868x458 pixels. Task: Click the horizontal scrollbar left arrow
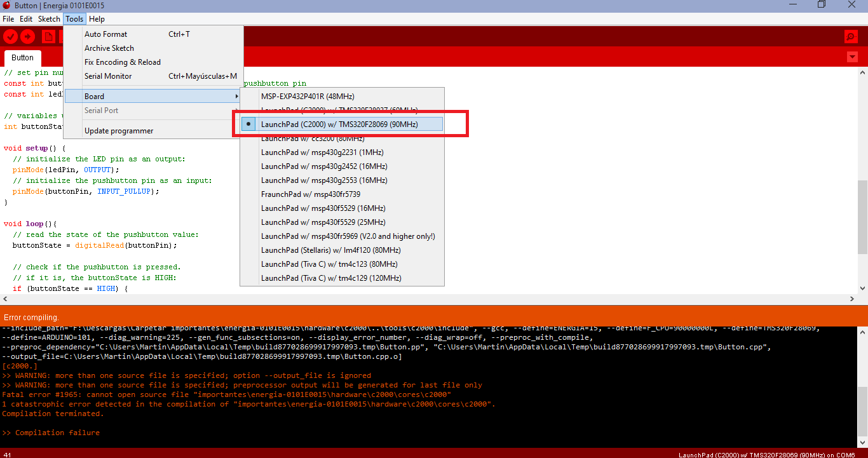click(x=5, y=299)
